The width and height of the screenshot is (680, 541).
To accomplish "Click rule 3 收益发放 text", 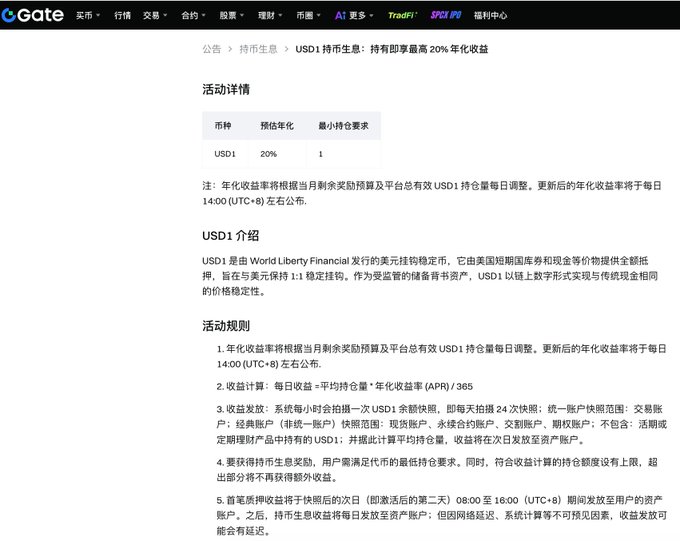I will (x=441, y=424).
